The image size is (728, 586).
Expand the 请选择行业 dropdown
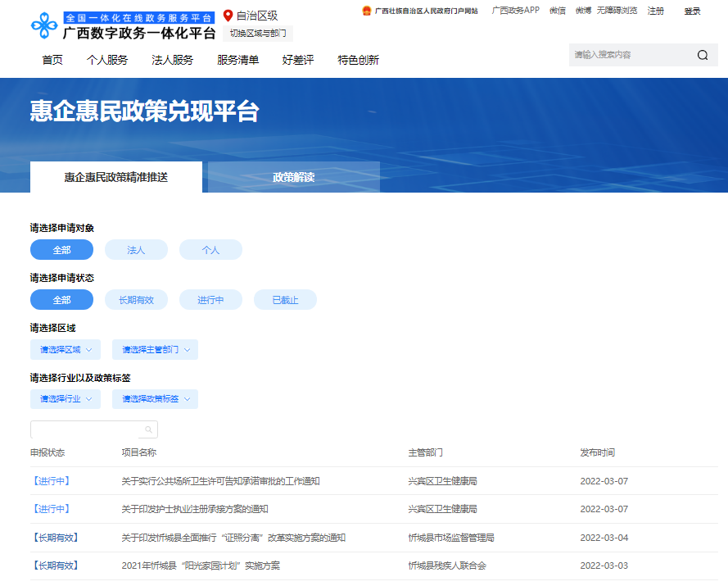coord(66,399)
